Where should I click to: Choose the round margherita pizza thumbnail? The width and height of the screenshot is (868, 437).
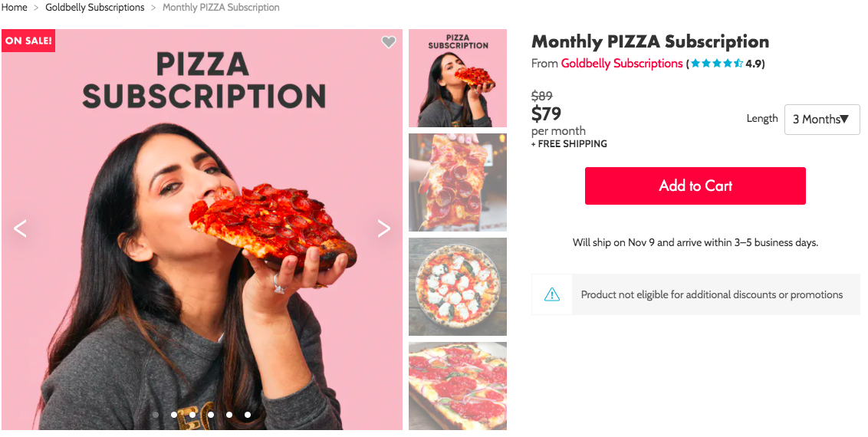458,287
